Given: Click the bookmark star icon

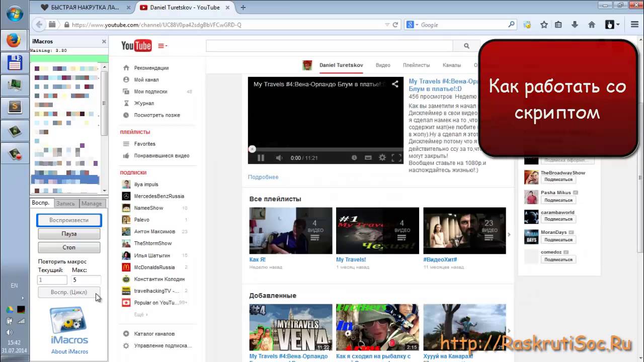Looking at the screenshot, I should [544, 25].
